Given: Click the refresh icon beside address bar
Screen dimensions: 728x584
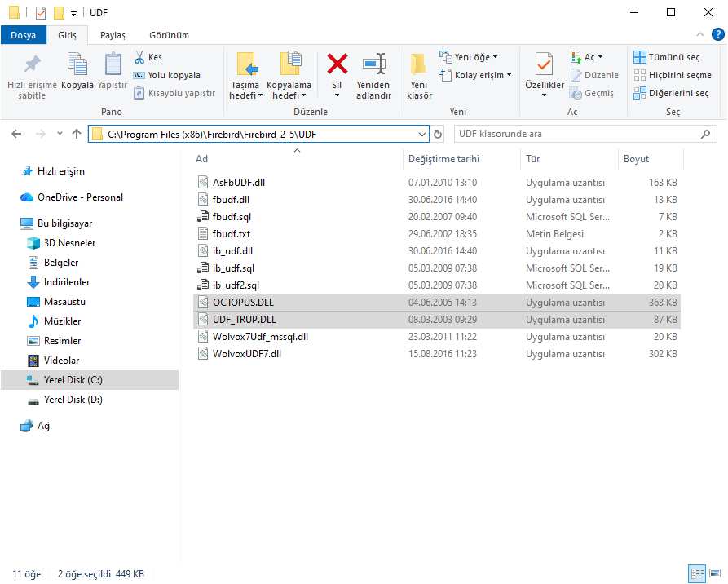Looking at the screenshot, I should (x=437, y=135).
